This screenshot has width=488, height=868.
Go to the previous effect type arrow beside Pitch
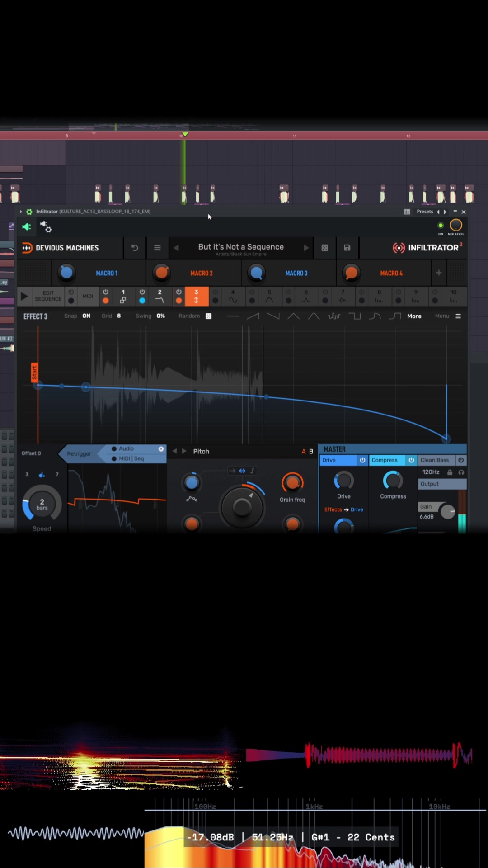(x=174, y=451)
